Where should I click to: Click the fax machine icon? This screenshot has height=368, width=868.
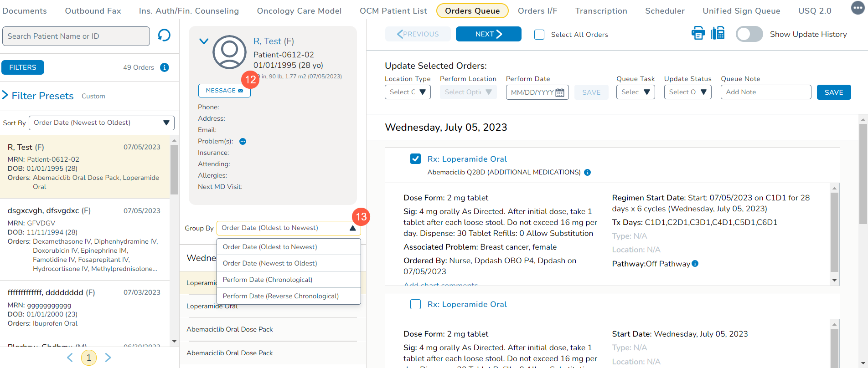click(718, 33)
